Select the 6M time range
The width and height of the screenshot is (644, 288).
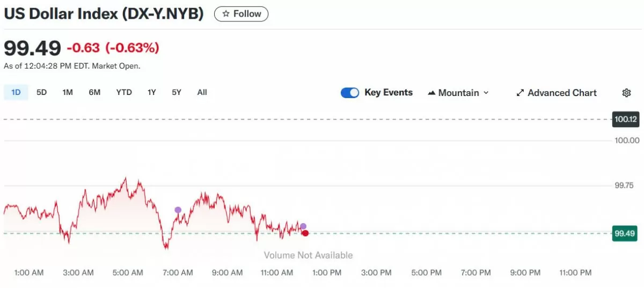click(x=94, y=92)
